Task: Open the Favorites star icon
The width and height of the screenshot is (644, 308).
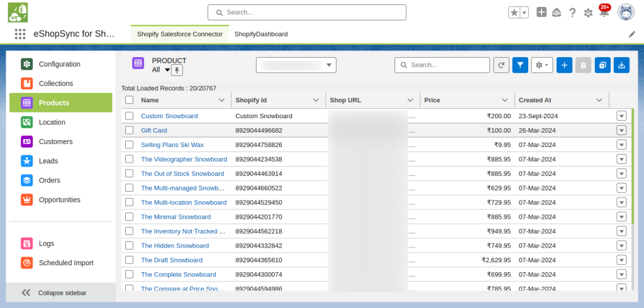Action: (514, 13)
